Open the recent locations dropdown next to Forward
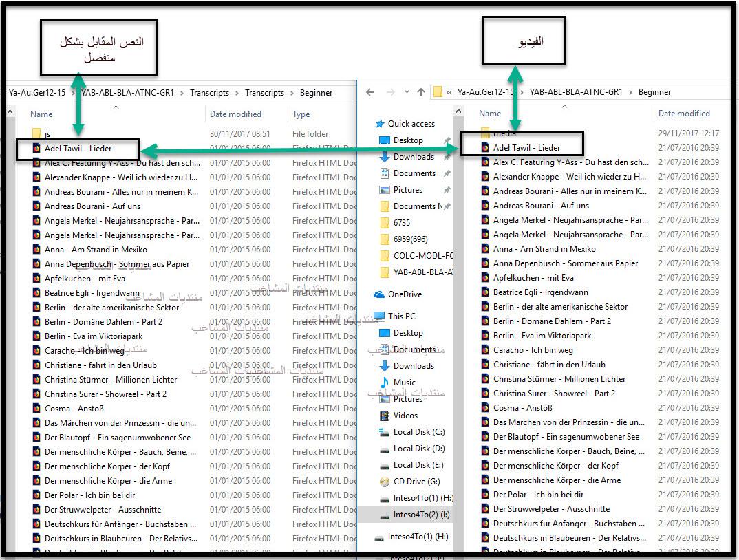The image size is (739, 560). 406,92
